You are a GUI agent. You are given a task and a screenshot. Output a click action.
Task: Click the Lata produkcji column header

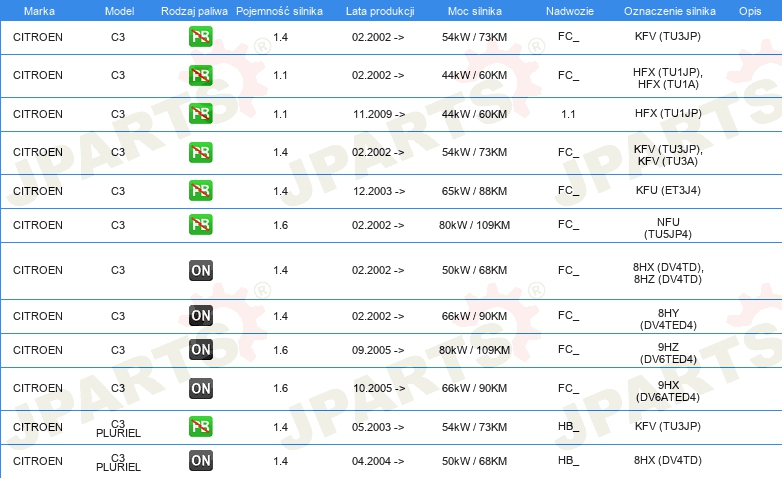(380, 11)
